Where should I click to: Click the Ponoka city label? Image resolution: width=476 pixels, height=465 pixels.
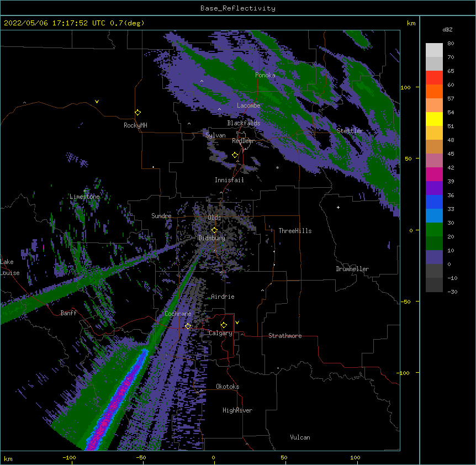click(265, 75)
